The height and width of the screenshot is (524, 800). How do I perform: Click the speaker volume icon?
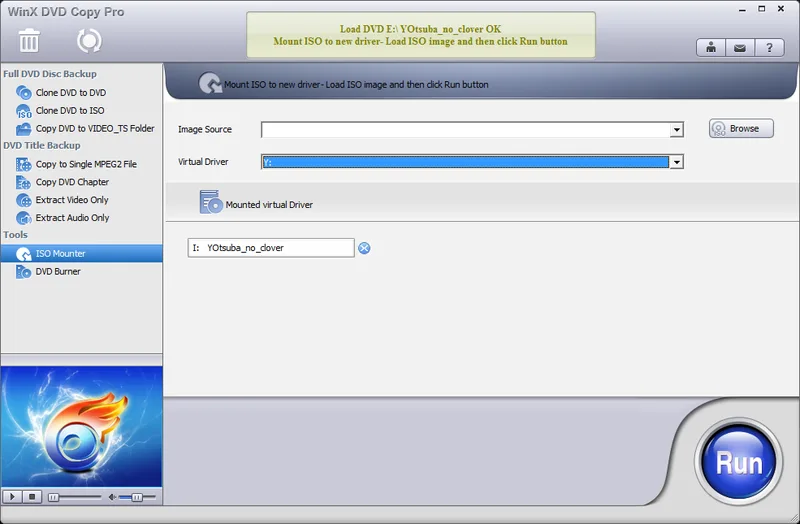[x=113, y=496]
